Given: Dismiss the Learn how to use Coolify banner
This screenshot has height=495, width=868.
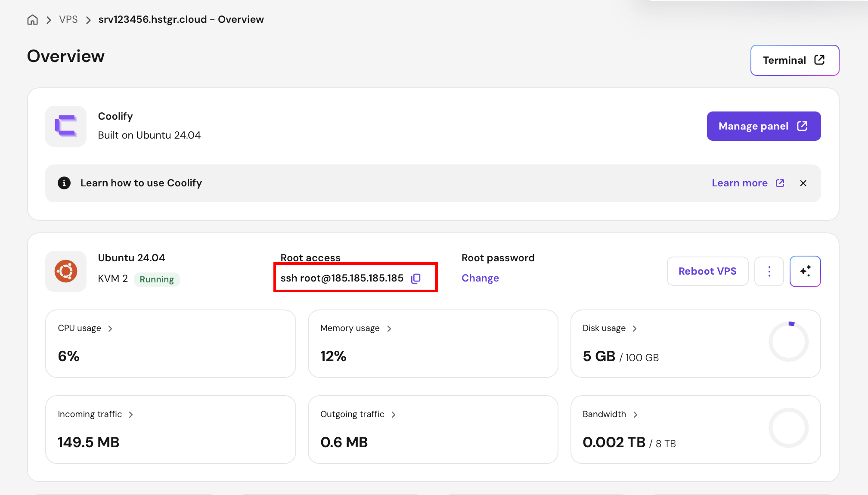Looking at the screenshot, I should click(803, 183).
